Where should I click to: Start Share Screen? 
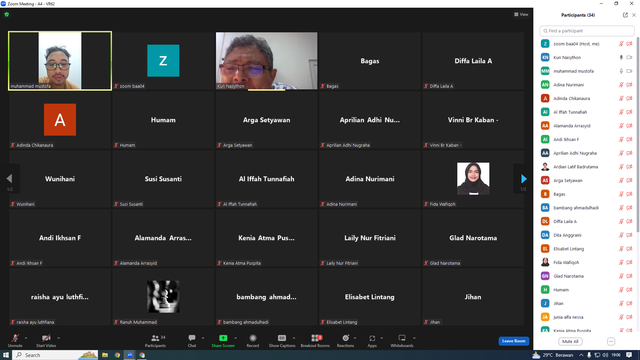point(223,340)
